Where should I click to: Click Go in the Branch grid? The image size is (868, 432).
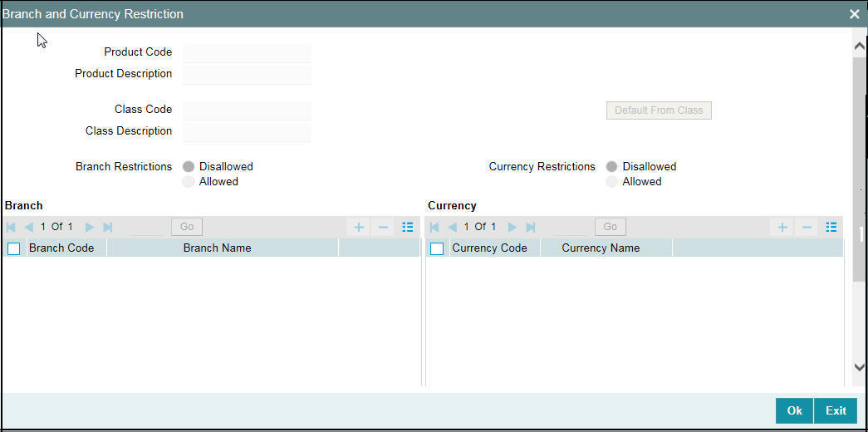[187, 227]
